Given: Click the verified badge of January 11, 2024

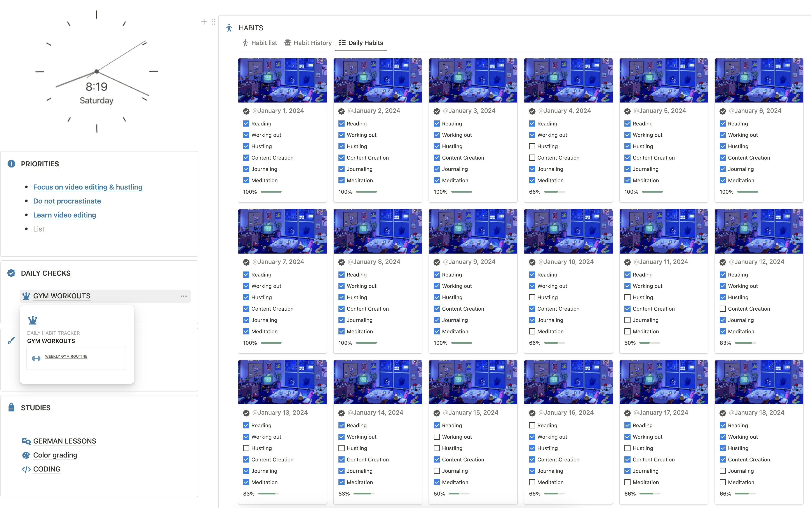Looking at the screenshot, I should [627, 262].
